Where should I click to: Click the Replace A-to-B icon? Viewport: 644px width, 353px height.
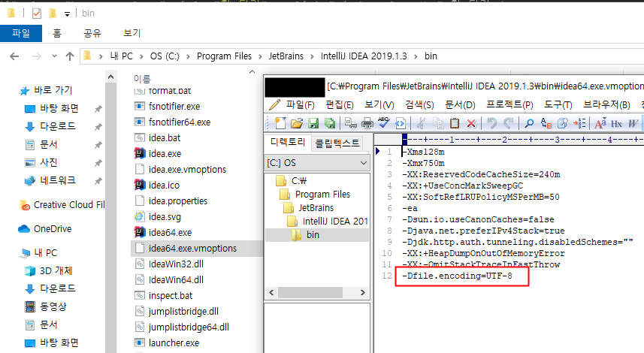click(546, 123)
